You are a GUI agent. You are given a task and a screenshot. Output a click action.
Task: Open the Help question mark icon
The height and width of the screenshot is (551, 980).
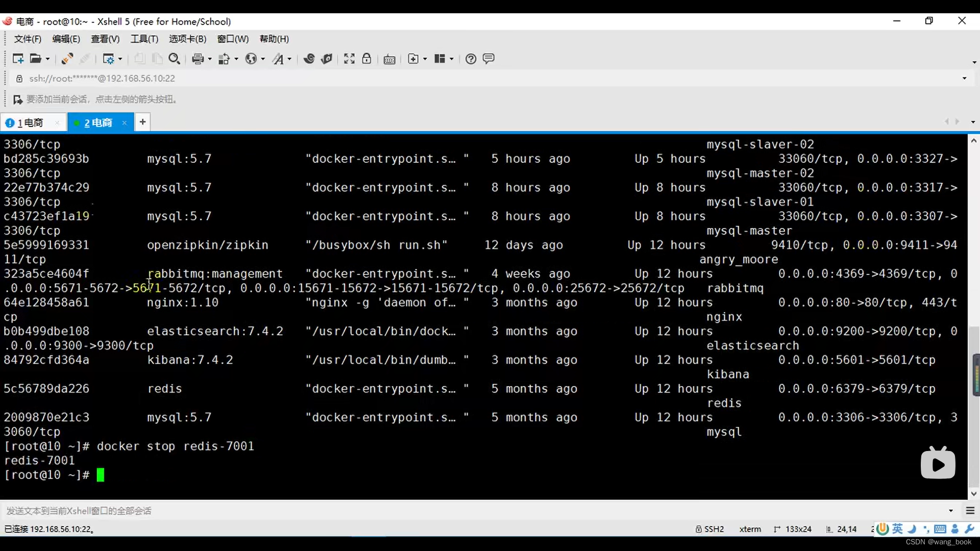(471, 59)
